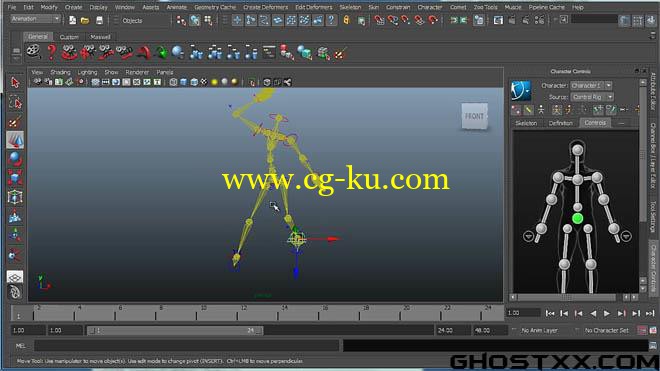The width and height of the screenshot is (660, 371).
Task: Click the flat yellow light sphere in panel toolbar
Action: 215,82
